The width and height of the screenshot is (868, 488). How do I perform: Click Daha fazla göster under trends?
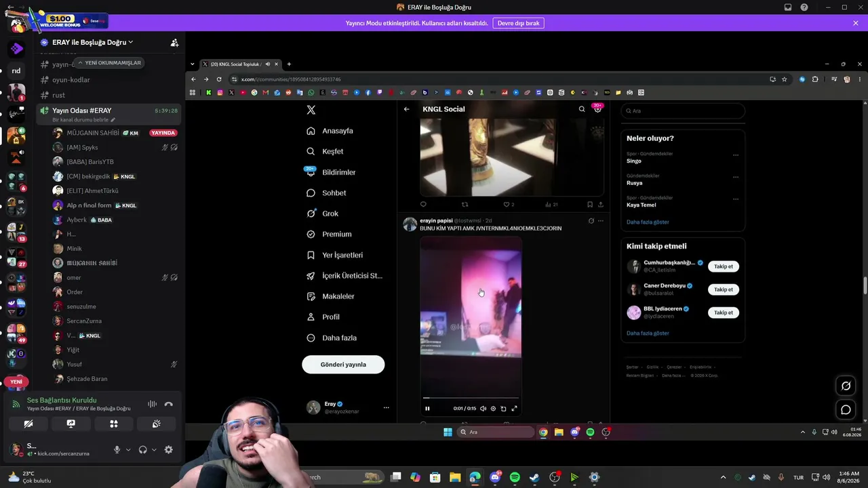point(648,222)
